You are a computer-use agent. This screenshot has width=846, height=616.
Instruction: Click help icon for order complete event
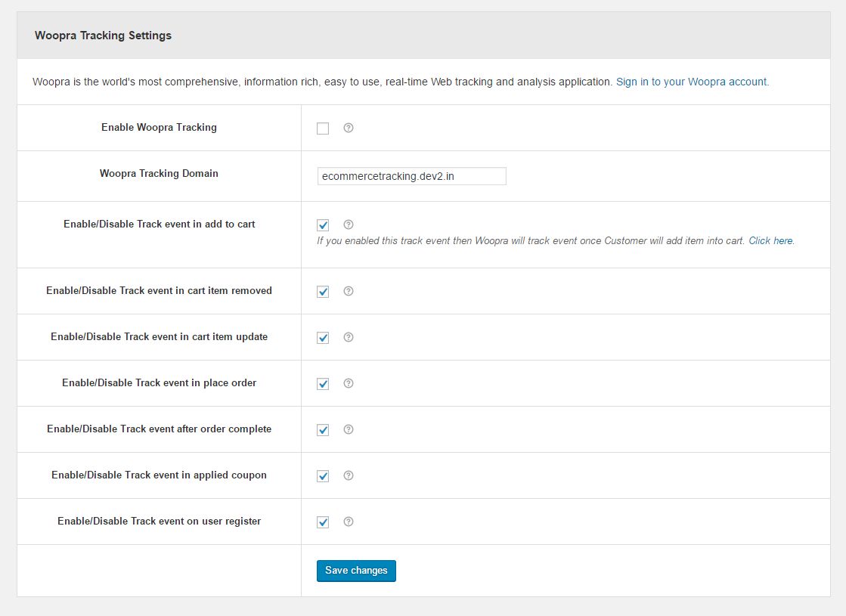tap(349, 429)
